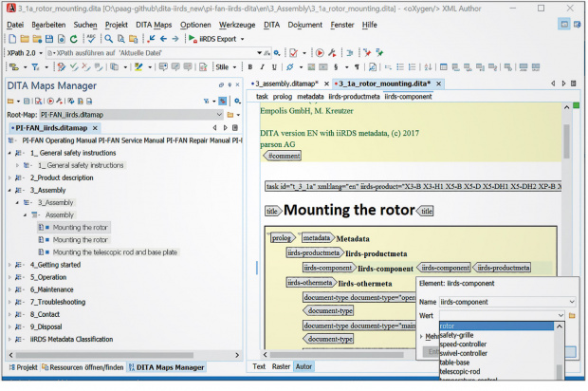Click the Italic formatting icon

click(x=262, y=67)
